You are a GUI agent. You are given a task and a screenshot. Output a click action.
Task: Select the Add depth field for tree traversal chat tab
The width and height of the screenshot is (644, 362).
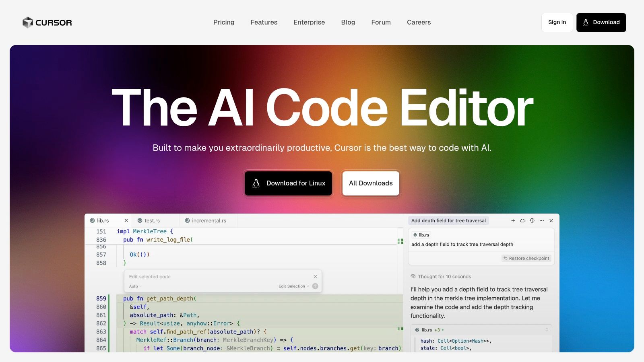(448, 220)
